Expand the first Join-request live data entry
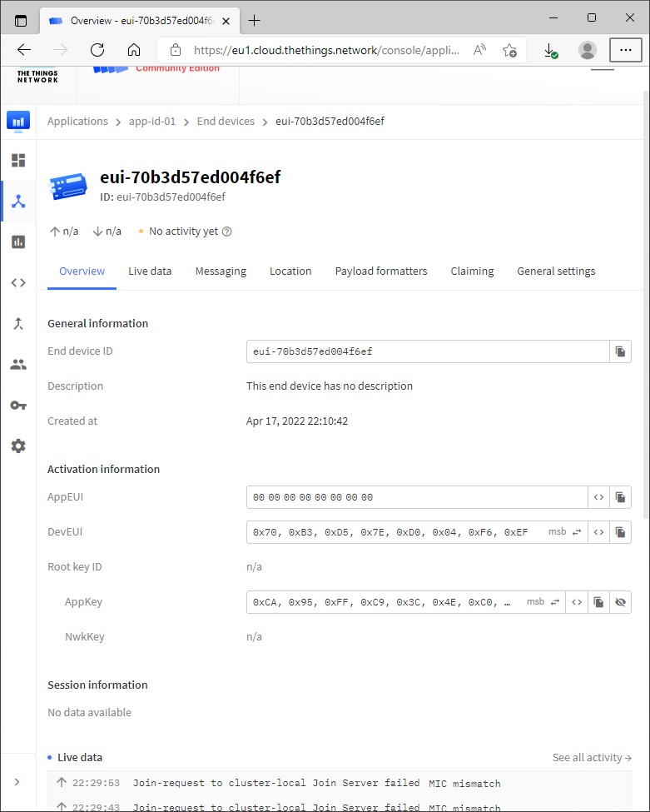Screen dimensions: 650x812 (316, 784)
